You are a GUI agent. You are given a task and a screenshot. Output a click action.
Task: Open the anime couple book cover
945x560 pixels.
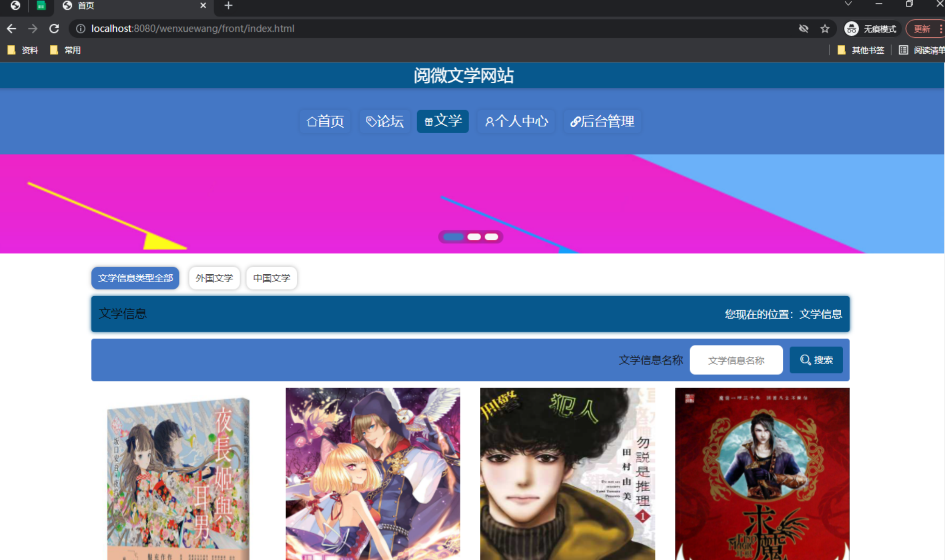coord(373,474)
